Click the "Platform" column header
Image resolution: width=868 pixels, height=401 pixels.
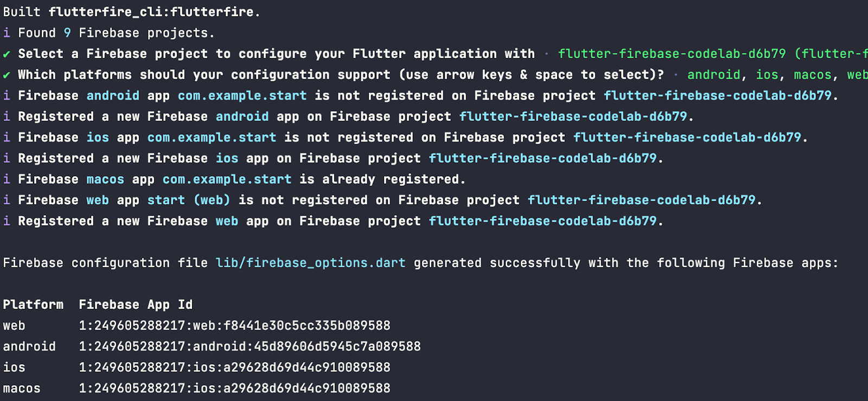coord(33,305)
